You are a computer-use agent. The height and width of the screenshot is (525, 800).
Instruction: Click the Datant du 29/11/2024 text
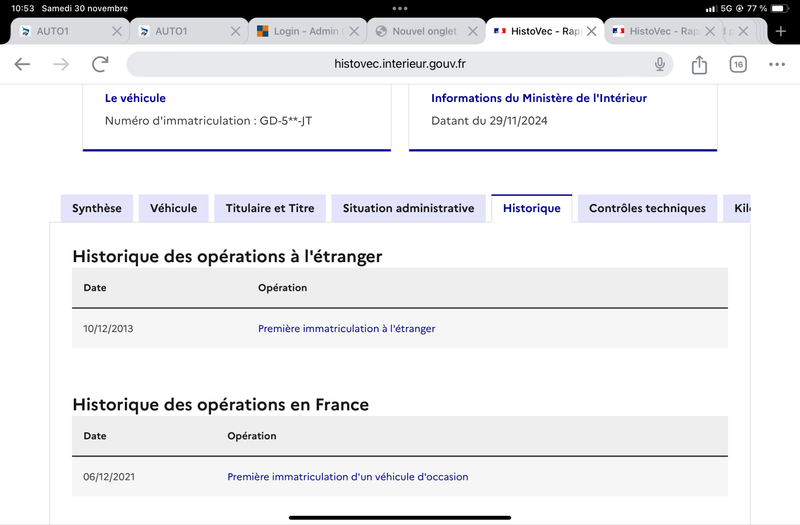click(489, 121)
